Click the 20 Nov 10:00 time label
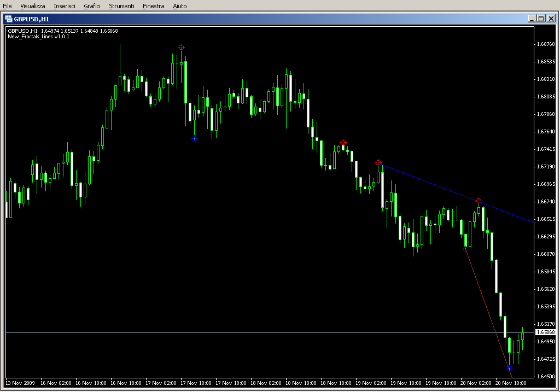Image resolution: width=560 pixels, height=392 pixels. click(x=511, y=383)
